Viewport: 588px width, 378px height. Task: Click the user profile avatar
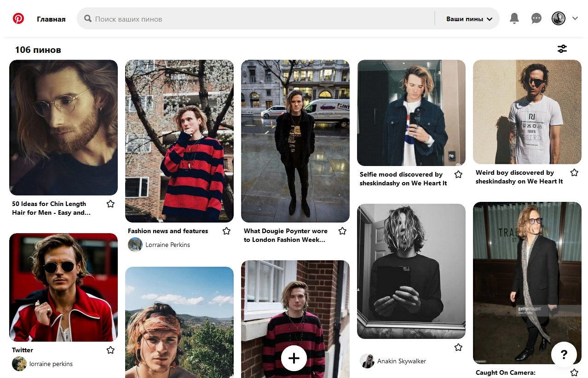click(x=559, y=18)
